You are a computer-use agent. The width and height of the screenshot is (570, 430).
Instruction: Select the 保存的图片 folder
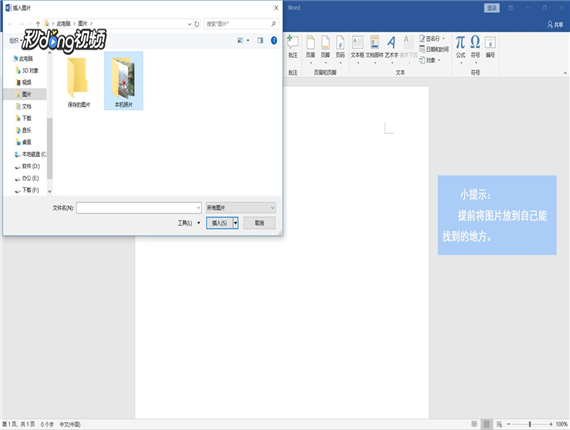[79, 82]
